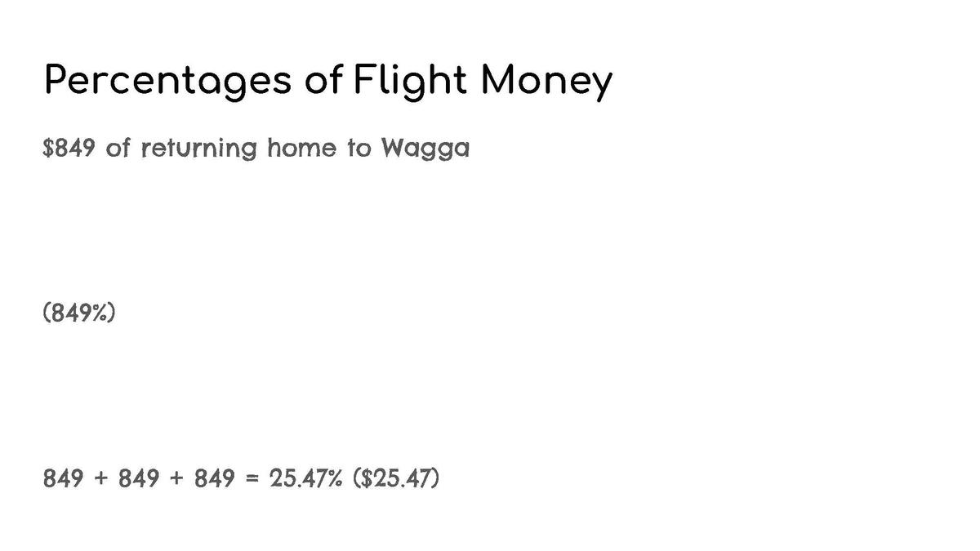Click the first plus sign in the equation
This screenshot has height=551, width=980.
coord(101,478)
